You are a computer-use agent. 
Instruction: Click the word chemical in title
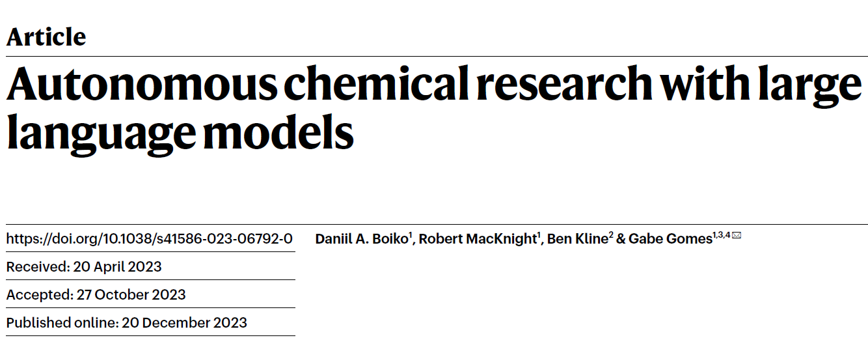[375, 84]
